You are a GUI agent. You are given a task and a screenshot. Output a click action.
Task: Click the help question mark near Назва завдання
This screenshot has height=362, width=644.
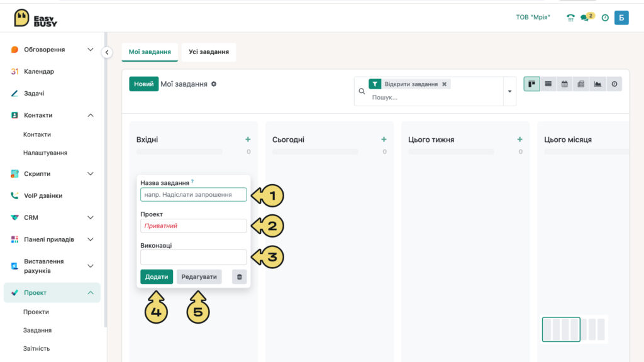[x=192, y=181]
